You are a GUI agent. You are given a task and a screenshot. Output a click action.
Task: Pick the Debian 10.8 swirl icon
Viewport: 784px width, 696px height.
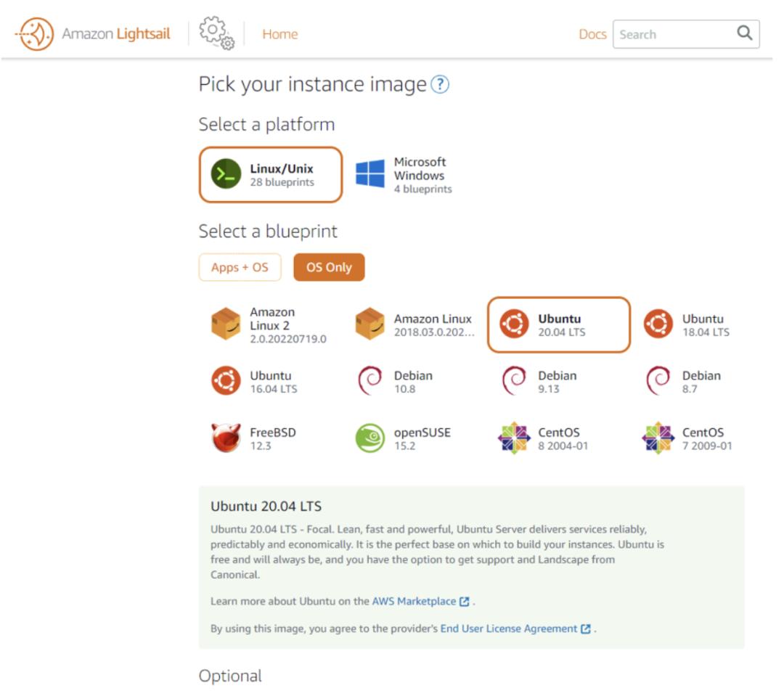(x=370, y=380)
